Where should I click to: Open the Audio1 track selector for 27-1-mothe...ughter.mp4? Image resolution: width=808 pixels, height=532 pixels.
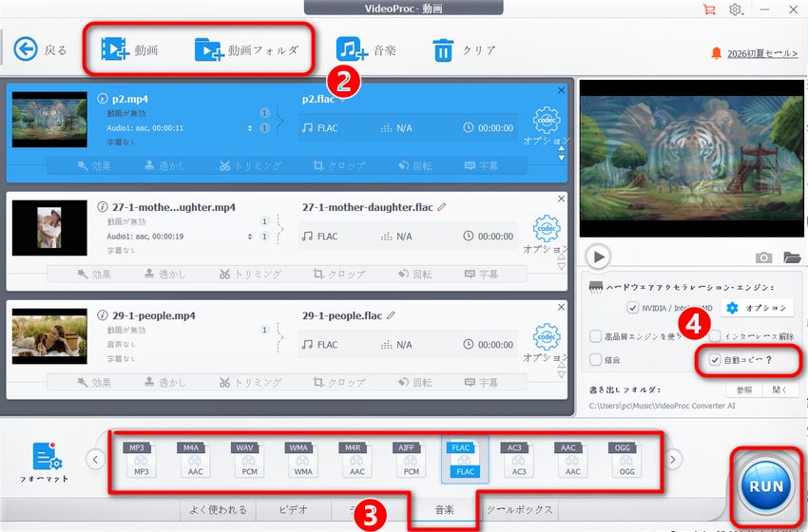tap(250, 237)
